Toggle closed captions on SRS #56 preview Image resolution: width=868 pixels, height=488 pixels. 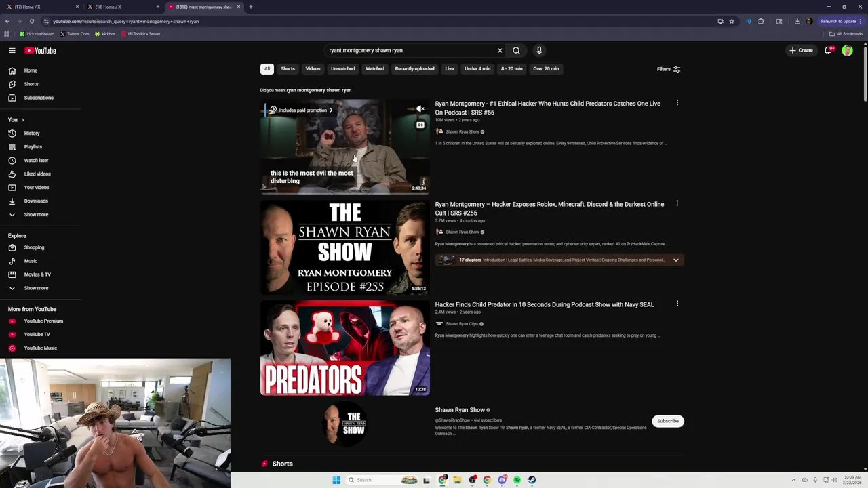click(420, 125)
